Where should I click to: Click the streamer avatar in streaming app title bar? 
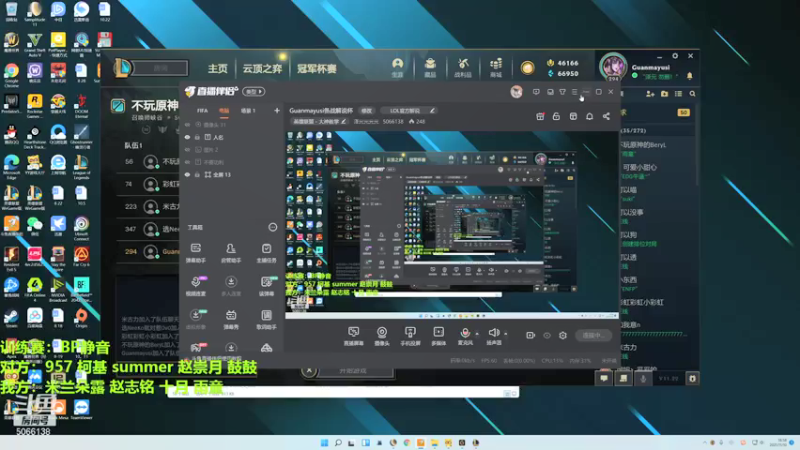516,92
